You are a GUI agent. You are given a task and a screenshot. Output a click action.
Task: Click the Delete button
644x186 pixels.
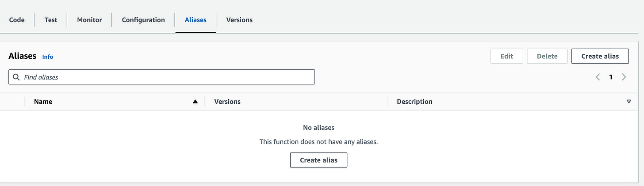click(x=547, y=56)
